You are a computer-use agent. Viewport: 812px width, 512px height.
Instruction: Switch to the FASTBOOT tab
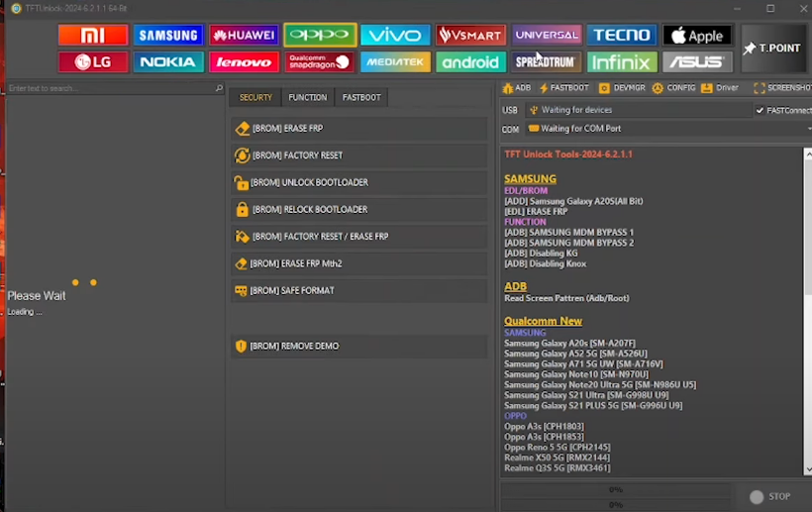(x=361, y=97)
